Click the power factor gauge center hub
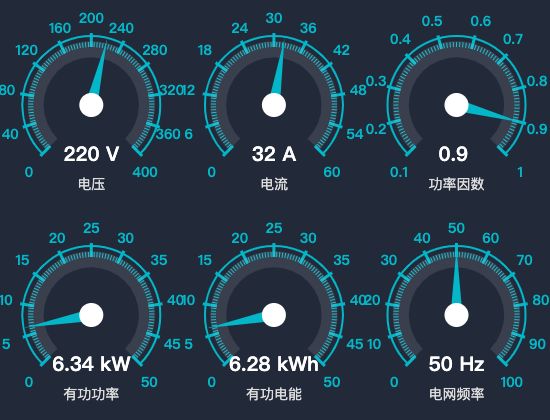Screen dimensions: 550x420 456,105
